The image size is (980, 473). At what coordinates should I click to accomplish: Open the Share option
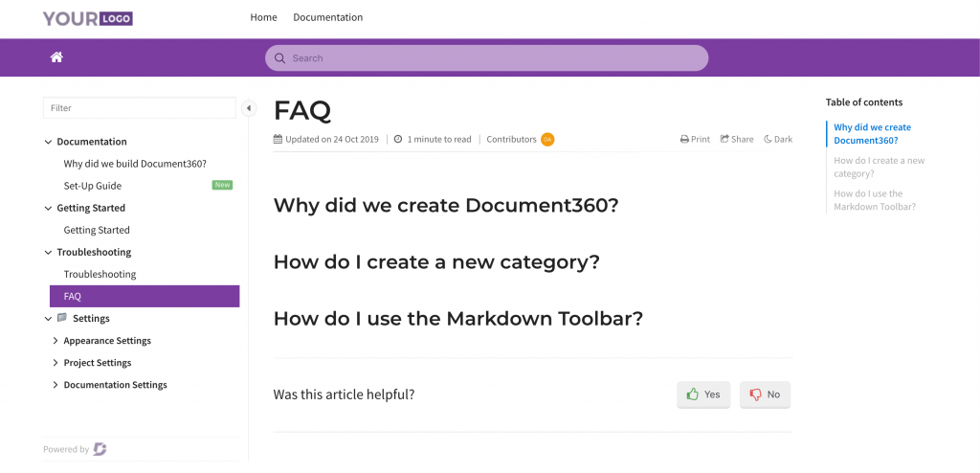coord(737,139)
